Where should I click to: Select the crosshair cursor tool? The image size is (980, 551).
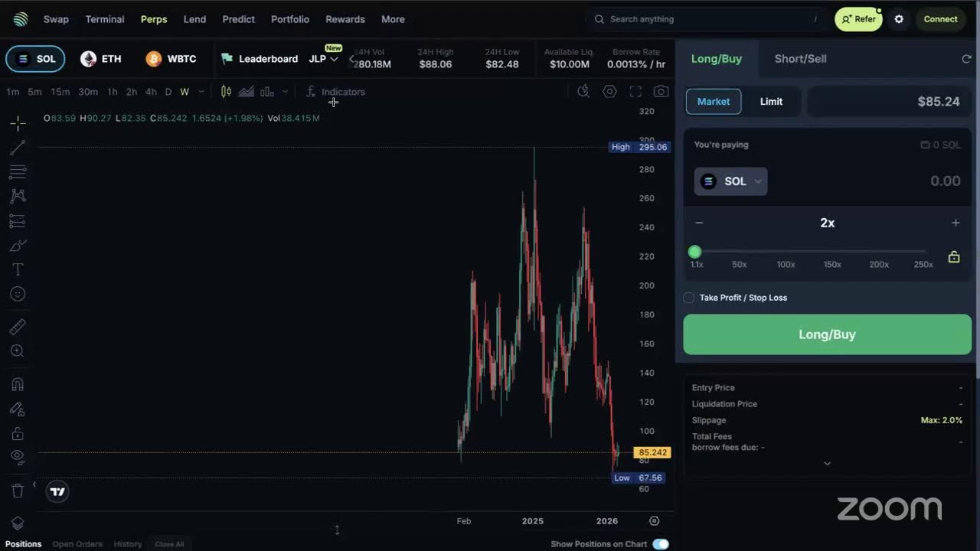point(18,122)
